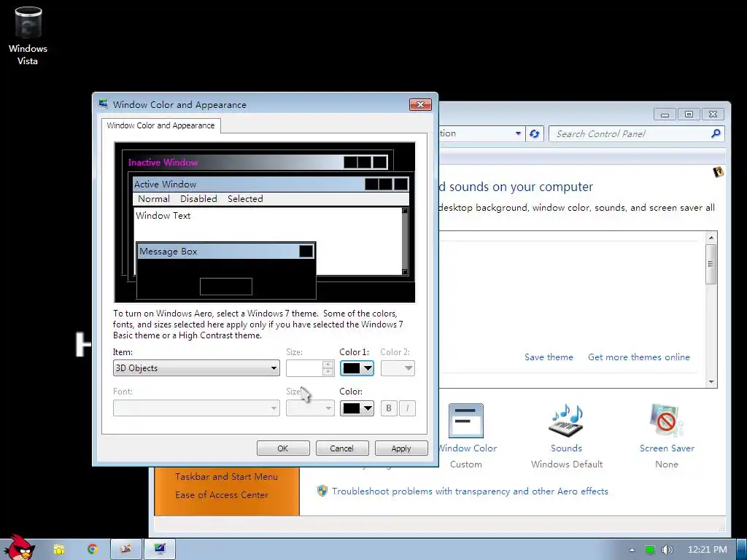Click the themes list scrollbar up arrow
The image size is (747, 560).
click(x=711, y=238)
